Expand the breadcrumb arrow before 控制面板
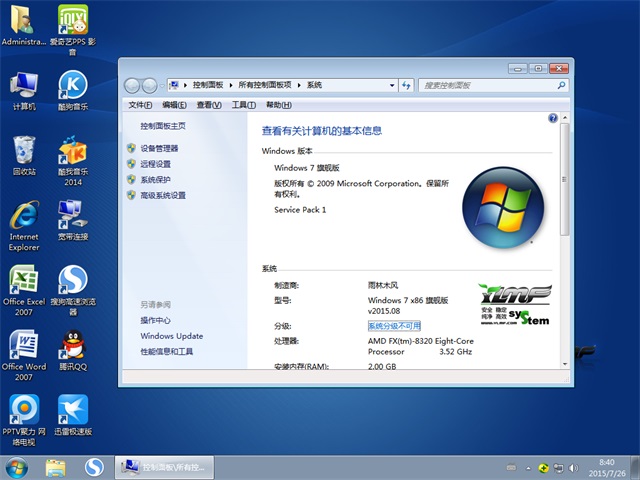 point(185,85)
